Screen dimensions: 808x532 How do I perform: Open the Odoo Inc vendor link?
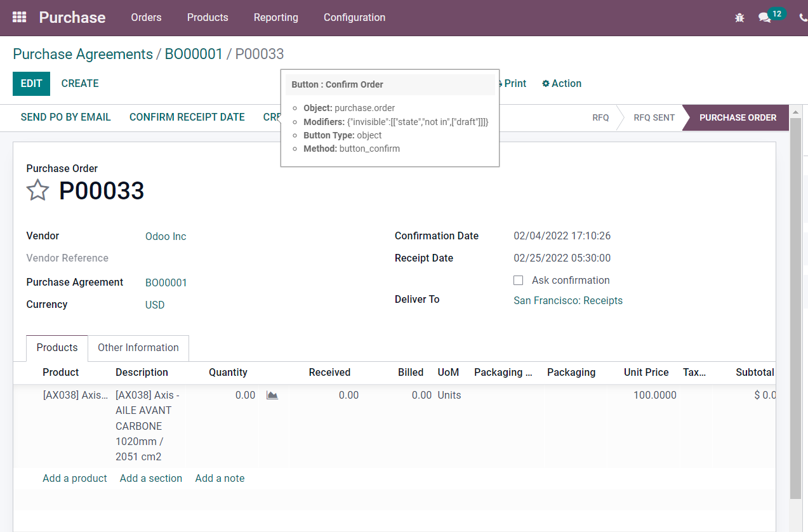coord(166,236)
